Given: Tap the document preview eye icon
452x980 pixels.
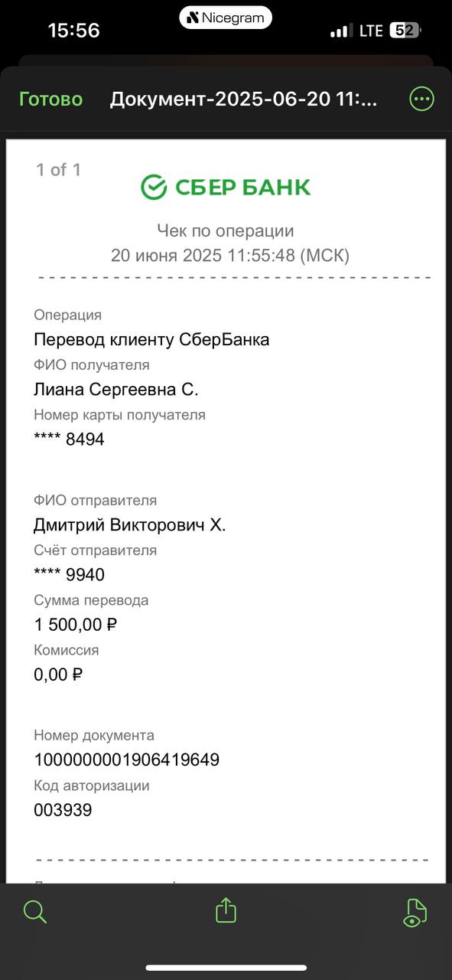Looking at the screenshot, I should pyautogui.click(x=414, y=913).
